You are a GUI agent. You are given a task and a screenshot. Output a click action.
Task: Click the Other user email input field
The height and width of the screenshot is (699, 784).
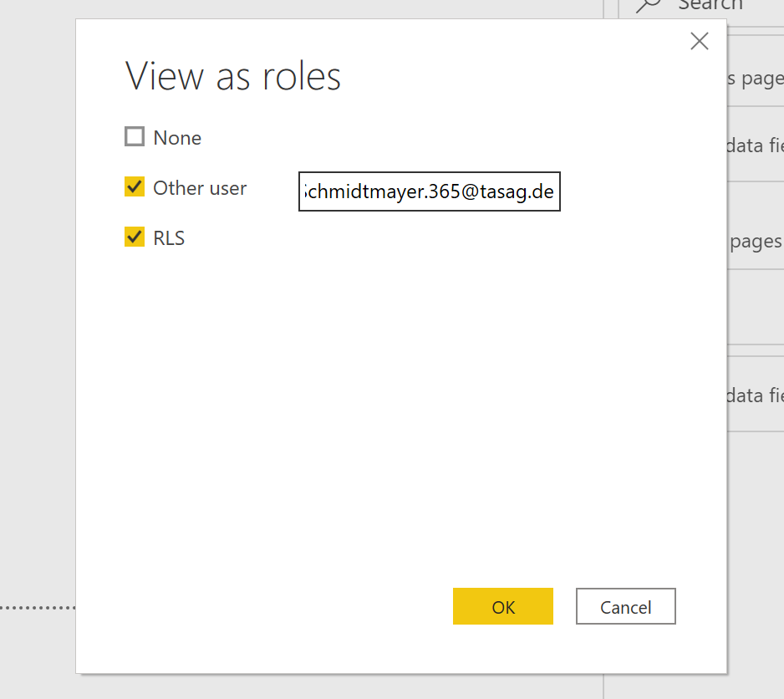tap(430, 191)
